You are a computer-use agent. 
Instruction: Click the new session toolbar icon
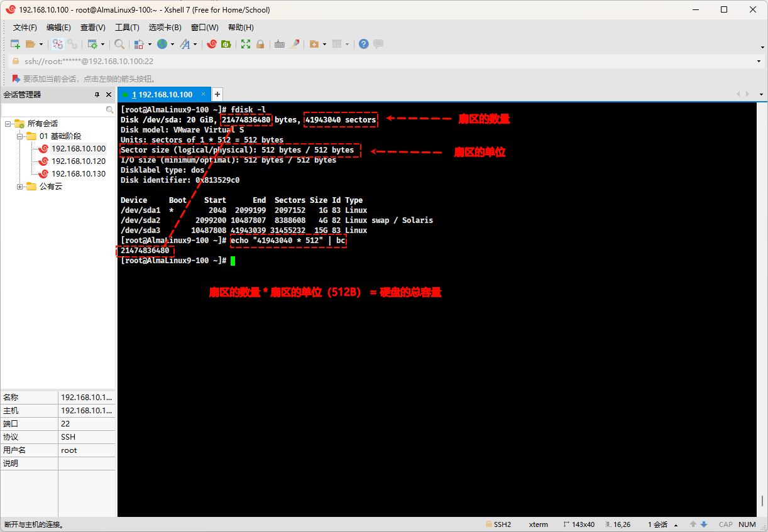(x=16, y=44)
